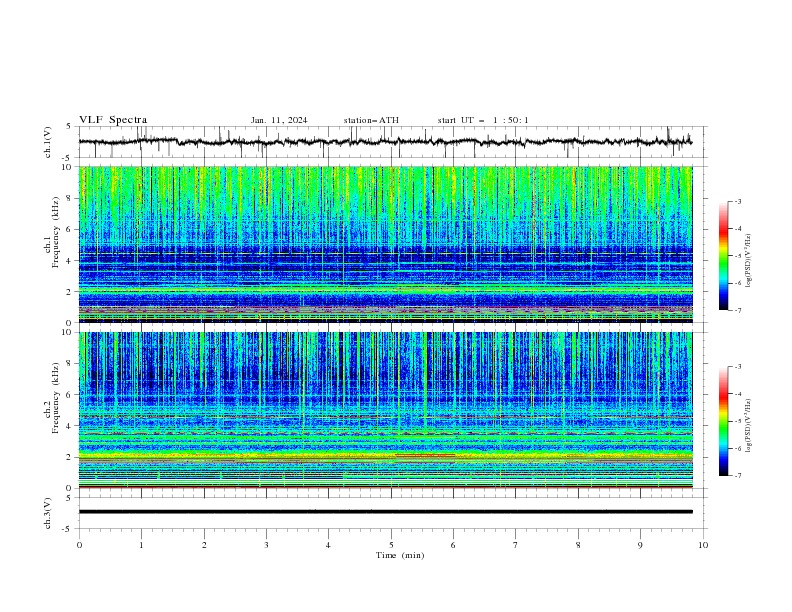Click the upper colorbar 'log(PSD)(V²/Hz)' label

(x=749, y=261)
